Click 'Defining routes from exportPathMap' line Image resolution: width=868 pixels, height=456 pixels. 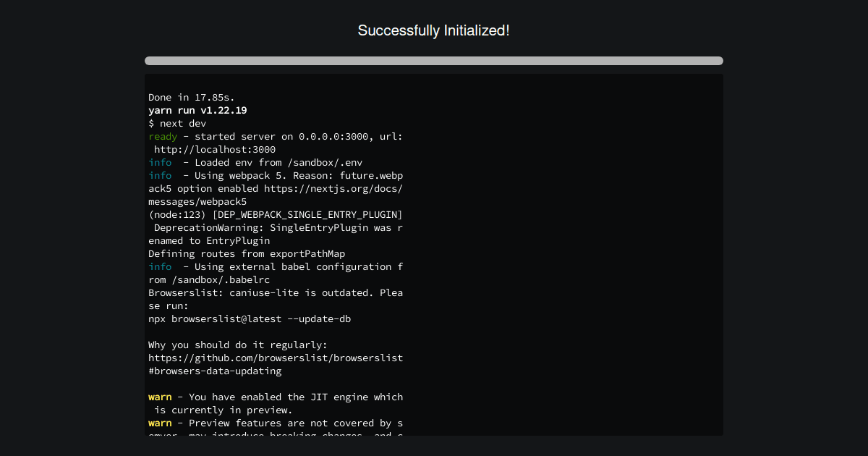(247, 254)
